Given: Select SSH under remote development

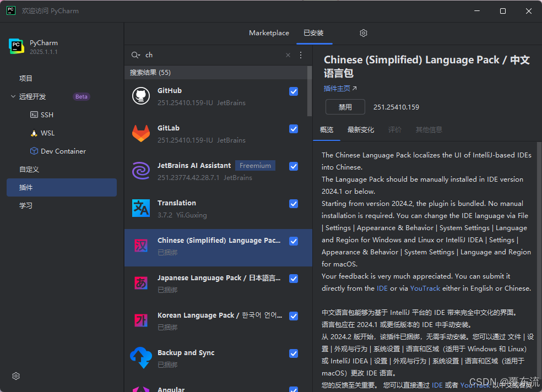Looking at the screenshot, I should 47,115.
